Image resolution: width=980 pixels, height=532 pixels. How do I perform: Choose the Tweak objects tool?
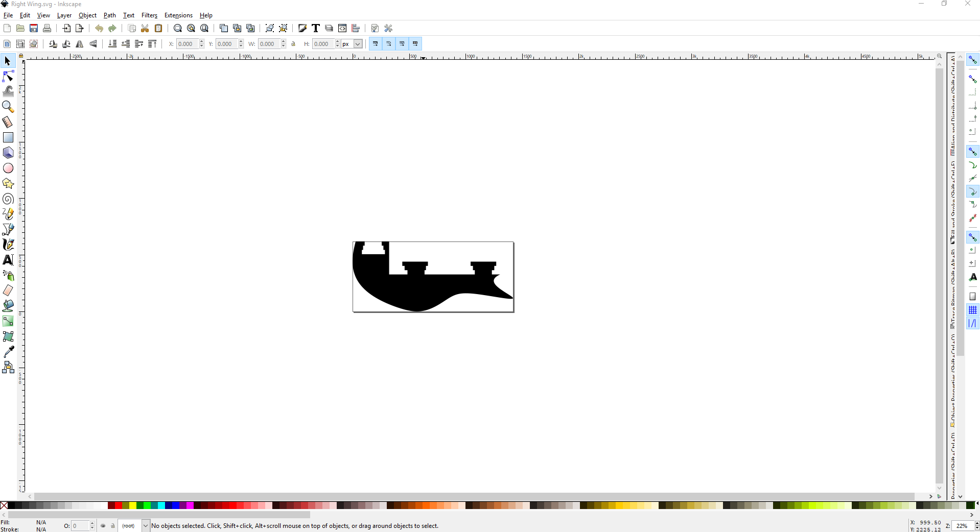[x=8, y=92]
